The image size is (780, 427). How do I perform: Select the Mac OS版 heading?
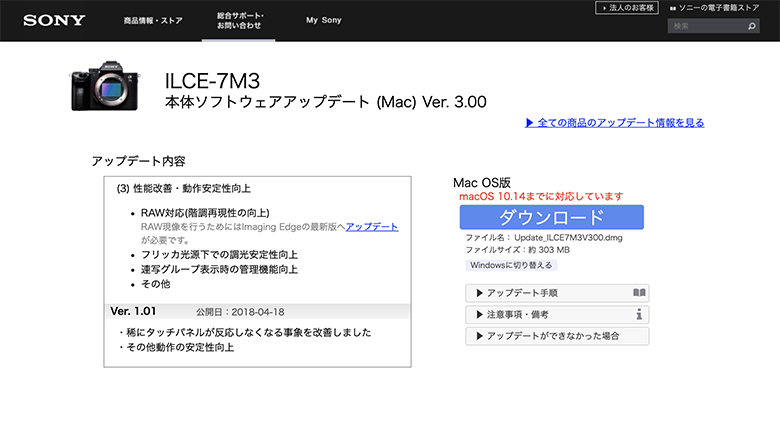click(482, 183)
